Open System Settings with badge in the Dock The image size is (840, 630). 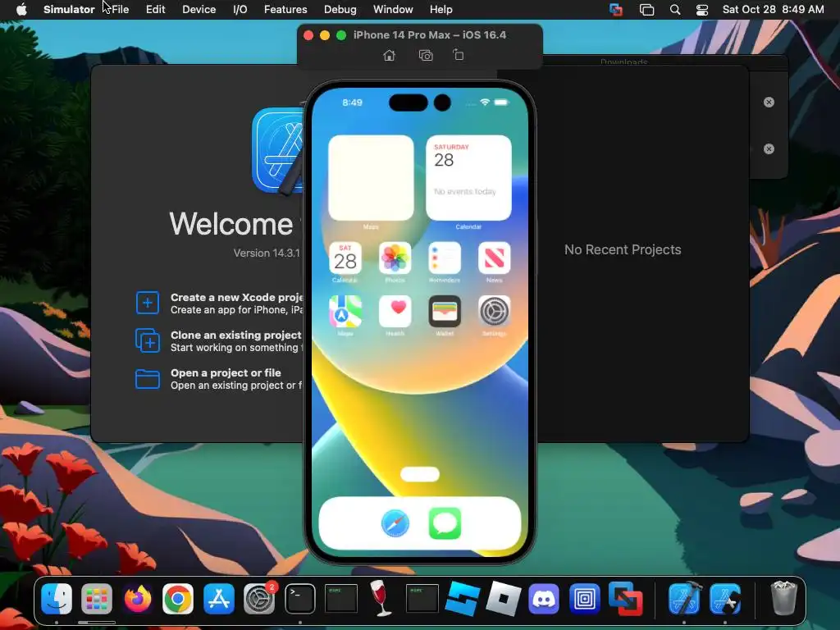pyautogui.click(x=259, y=598)
